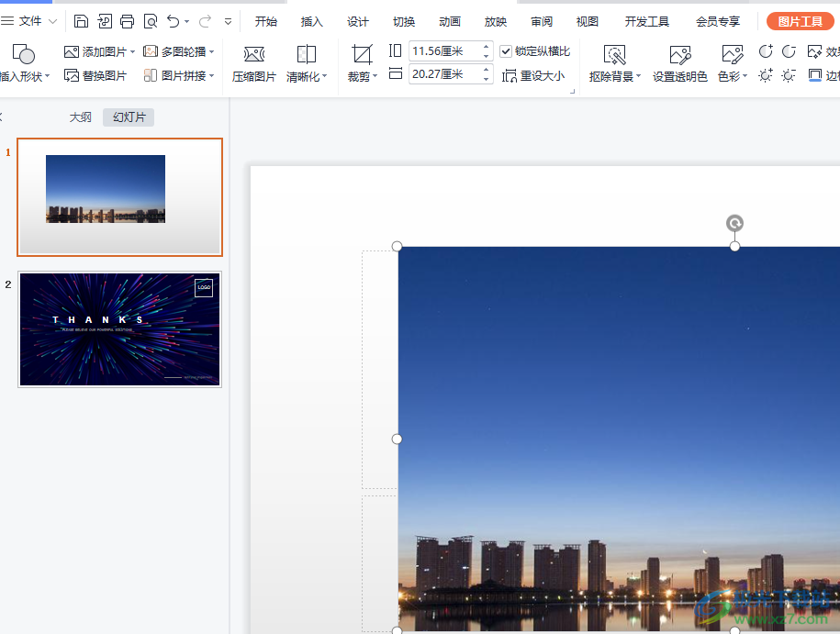Image resolution: width=840 pixels, height=634 pixels.
Task: Click the picture's left-middle resize handle
Action: coord(397,439)
